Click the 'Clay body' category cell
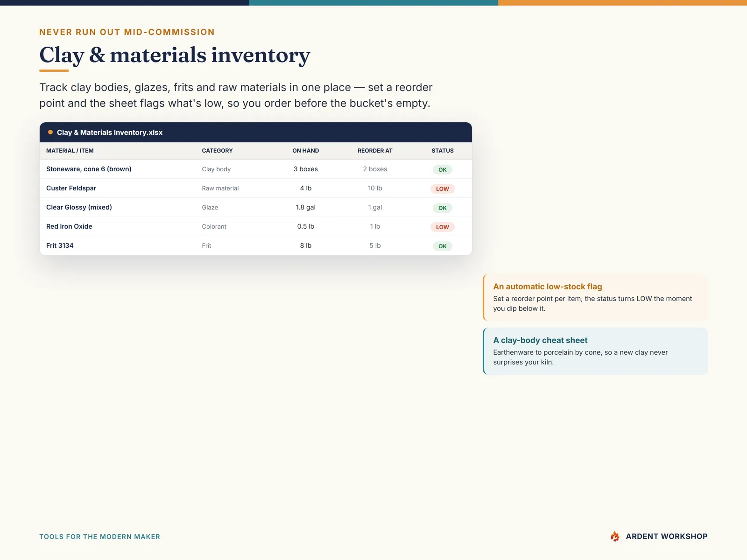 216,169
